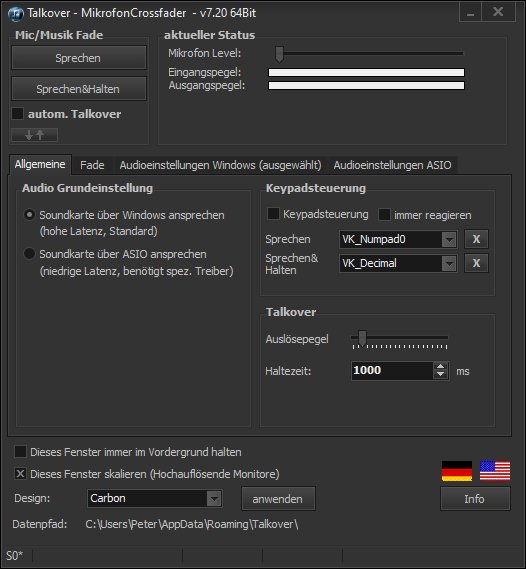Open the Audioeinstellungen ASIO tab
The width and height of the screenshot is (526, 569).
pos(392,165)
